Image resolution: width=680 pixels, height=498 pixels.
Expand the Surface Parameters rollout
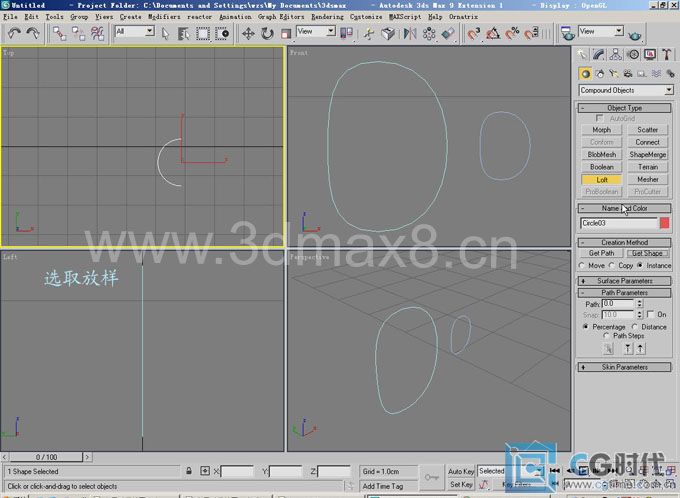pyautogui.click(x=624, y=281)
